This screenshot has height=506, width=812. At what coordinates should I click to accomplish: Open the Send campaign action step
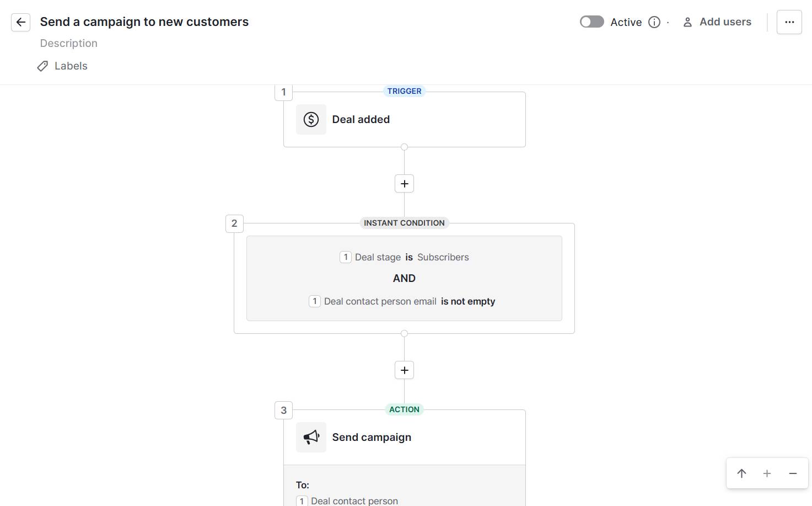tap(404, 437)
